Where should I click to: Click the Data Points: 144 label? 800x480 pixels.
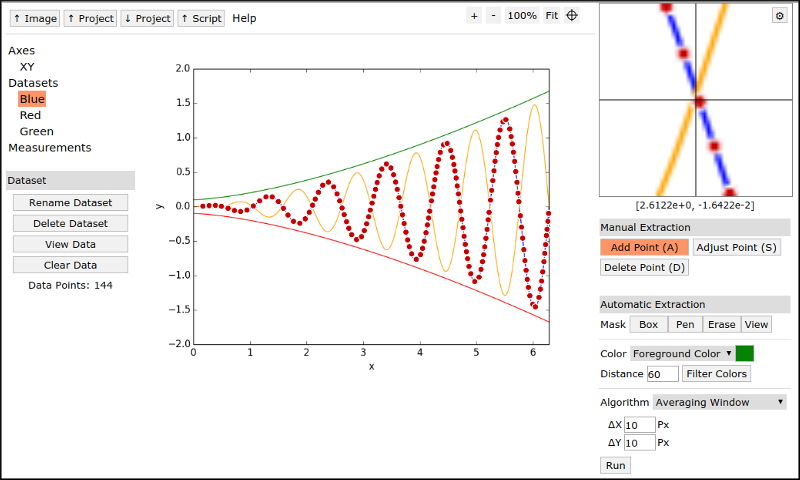tap(70, 285)
